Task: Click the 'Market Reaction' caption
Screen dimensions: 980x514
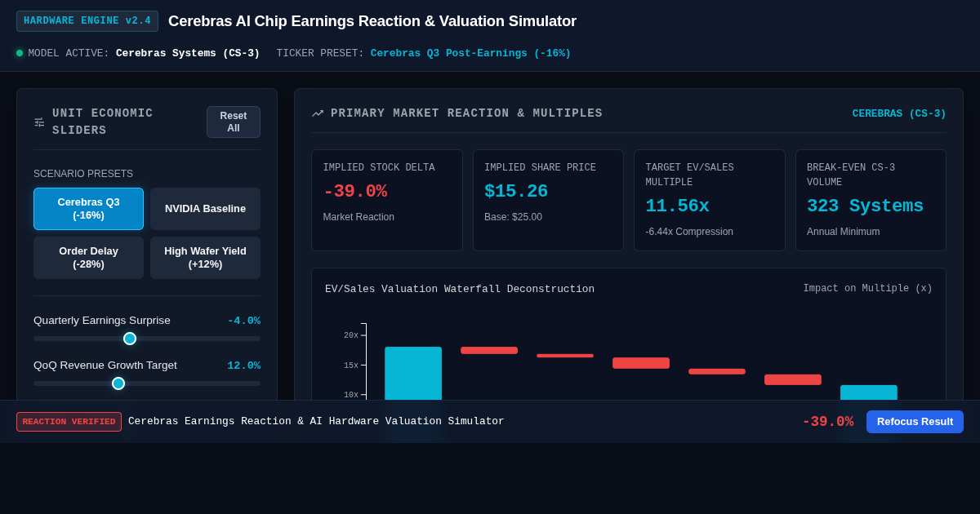Action: pos(359,217)
